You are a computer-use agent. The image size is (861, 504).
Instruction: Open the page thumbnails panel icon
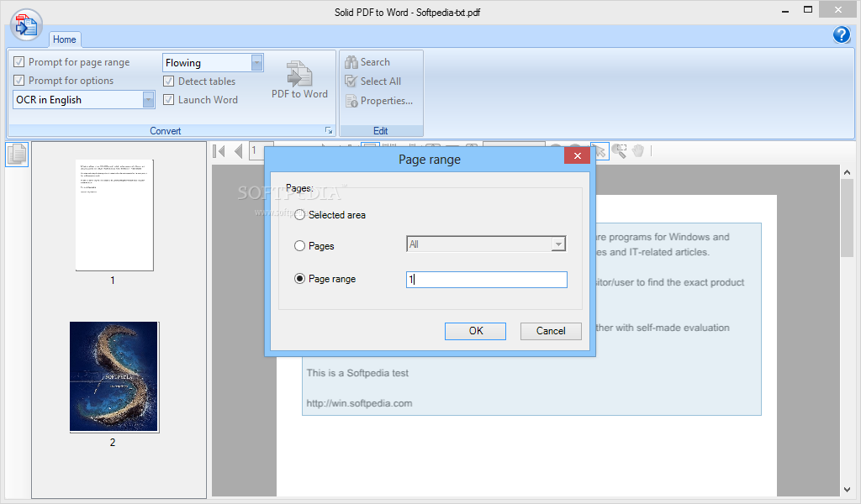[17, 154]
